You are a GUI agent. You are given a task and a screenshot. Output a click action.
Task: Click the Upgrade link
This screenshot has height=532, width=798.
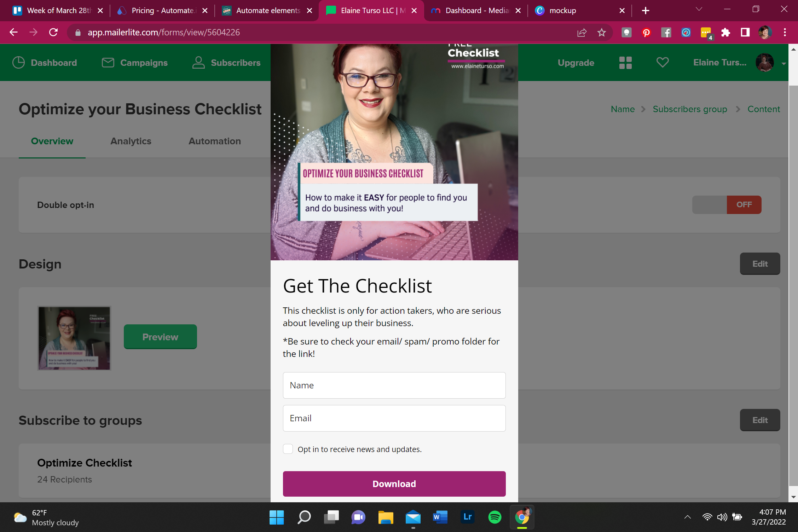pyautogui.click(x=576, y=63)
